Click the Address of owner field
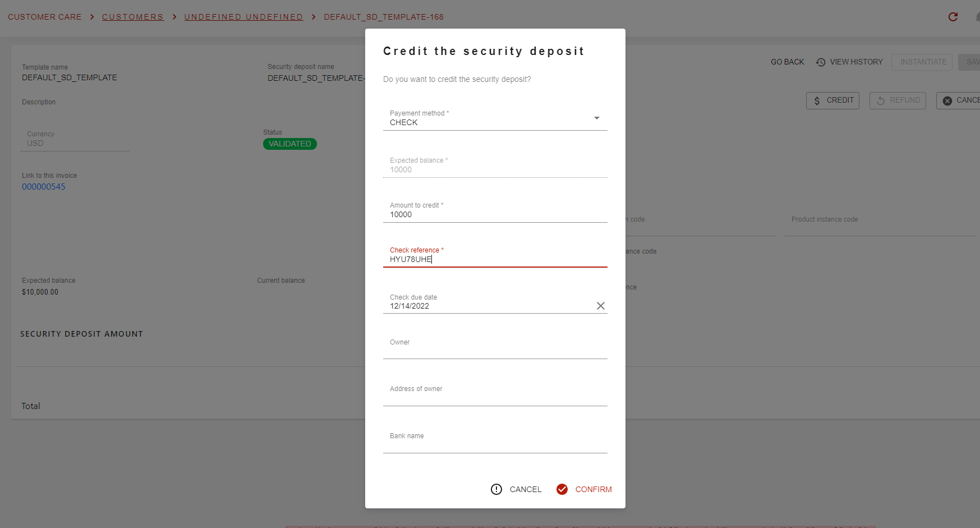The image size is (980, 528). pos(495,394)
